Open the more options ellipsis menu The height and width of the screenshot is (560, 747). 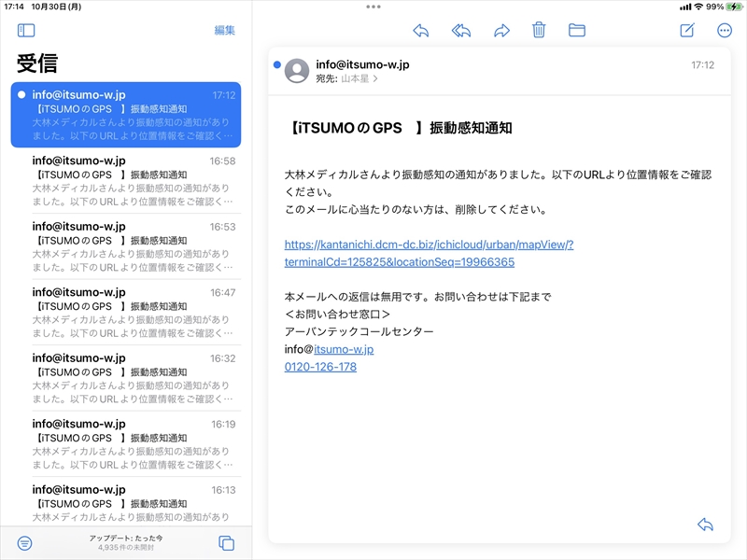[x=725, y=31]
